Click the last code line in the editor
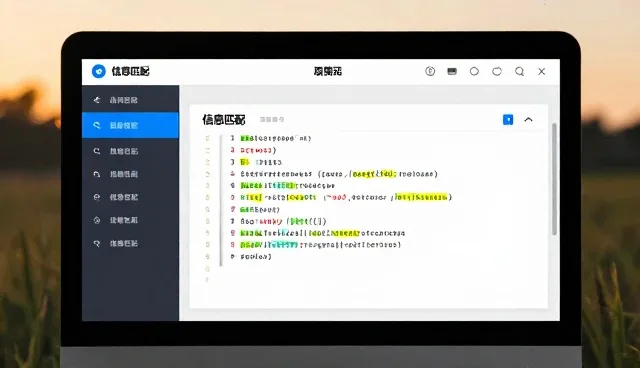Image resolution: width=640 pixels, height=368 pixels. (x=256, y=257)
